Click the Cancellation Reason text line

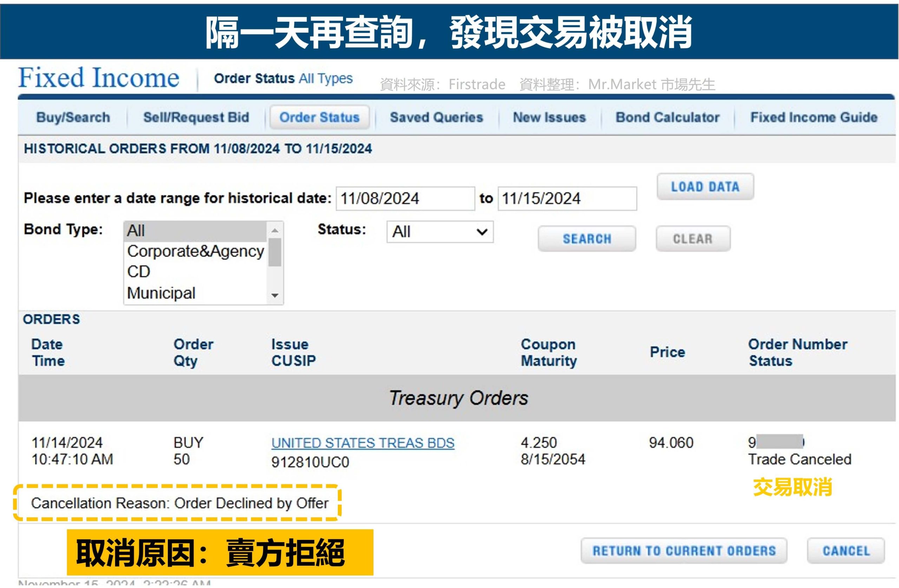(x=179, y=503)
